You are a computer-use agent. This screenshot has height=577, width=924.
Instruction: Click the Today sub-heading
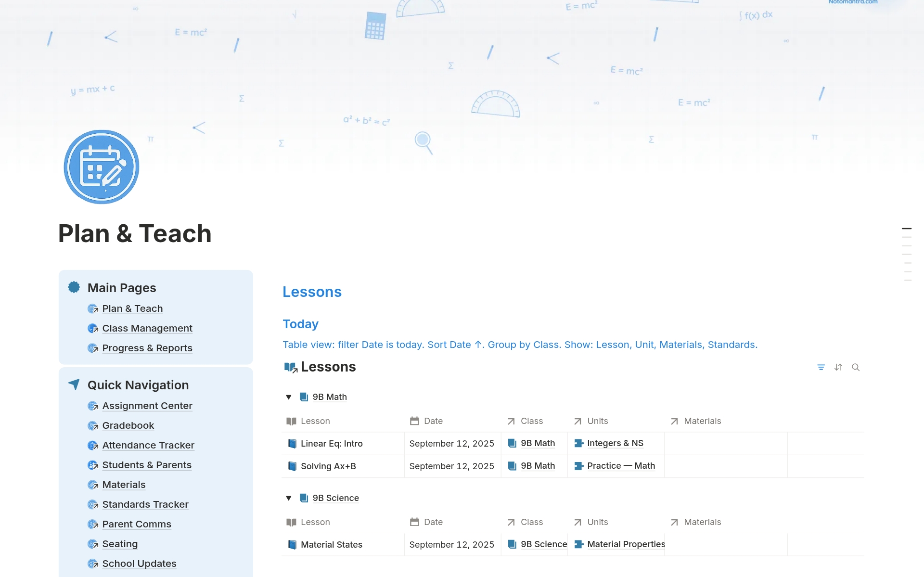[300, 324]
